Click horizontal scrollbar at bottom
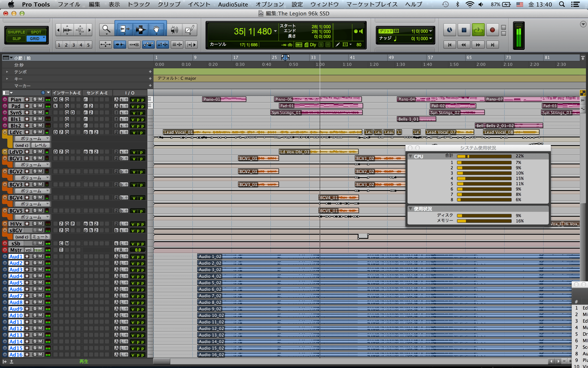This screenshot has height=368, width=588. 161,361
